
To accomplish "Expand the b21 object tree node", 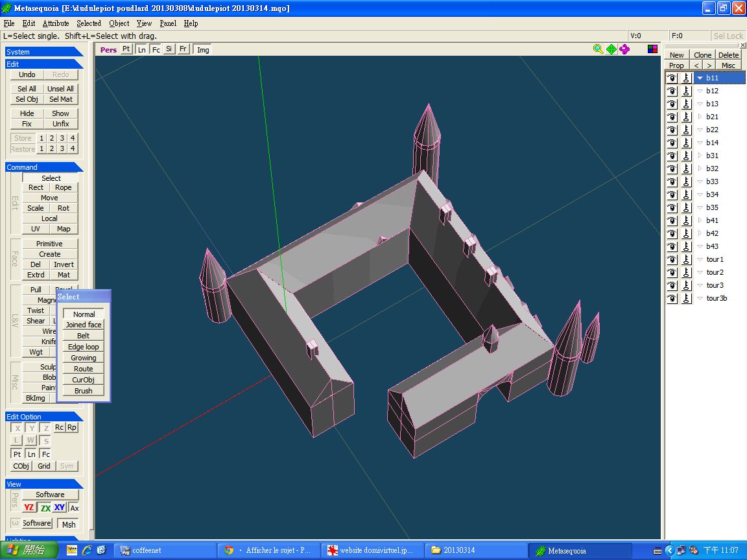I will tap(700, 117).
